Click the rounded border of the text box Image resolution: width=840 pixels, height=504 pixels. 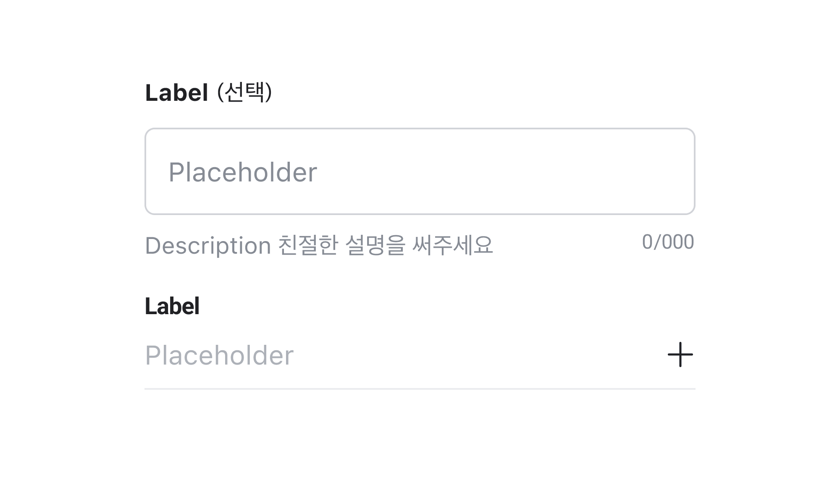pos(420,129)
